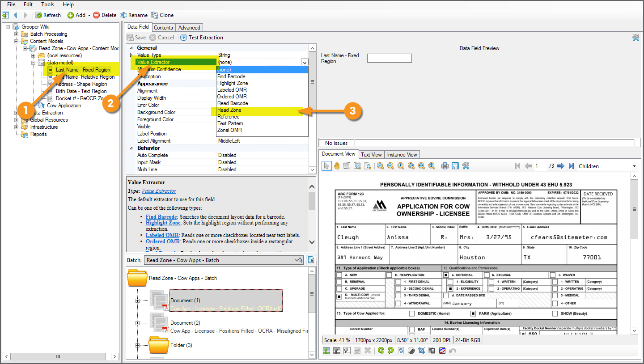Toggle the arrow pointer selection tool
The width and height of the screenshot is (644, 364).
(326, 166)
